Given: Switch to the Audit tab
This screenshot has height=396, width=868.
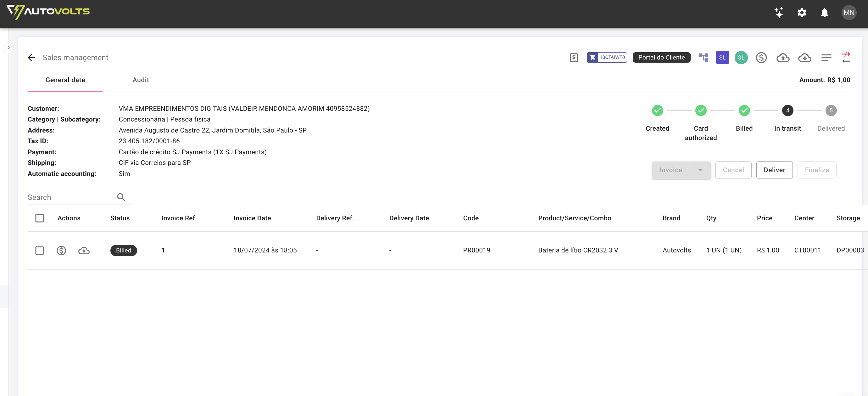Looking at the screenshot, I should 141,80.
